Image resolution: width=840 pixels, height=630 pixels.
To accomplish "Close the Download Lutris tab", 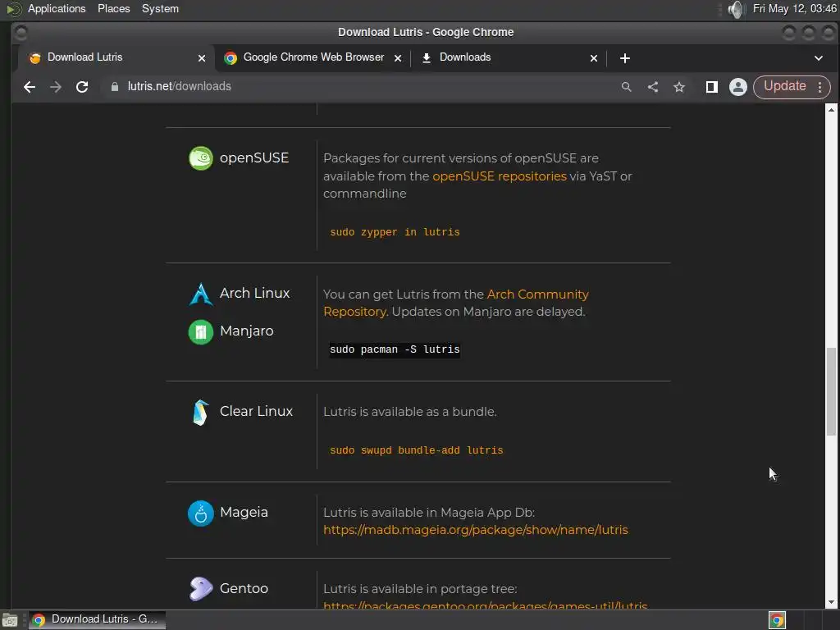I will pos(202,58).
